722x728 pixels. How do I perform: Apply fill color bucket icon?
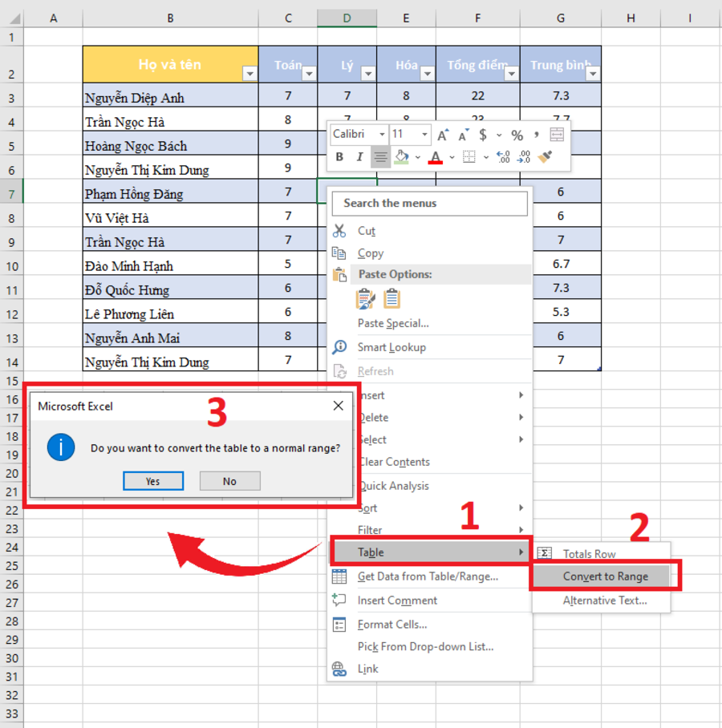[401, 157]
